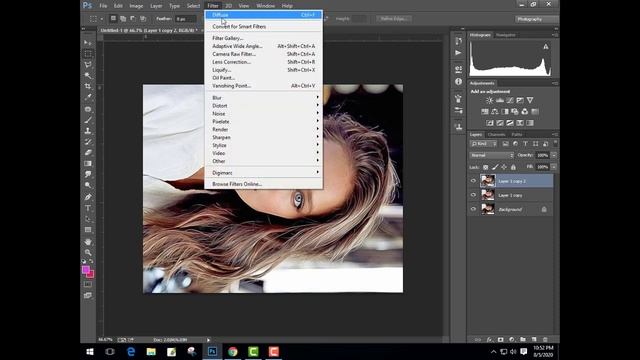Image resolution: width=640 pixels, height=360 pixels.
Task: Switch to the Navigator tab
Action: click(506, 35)
